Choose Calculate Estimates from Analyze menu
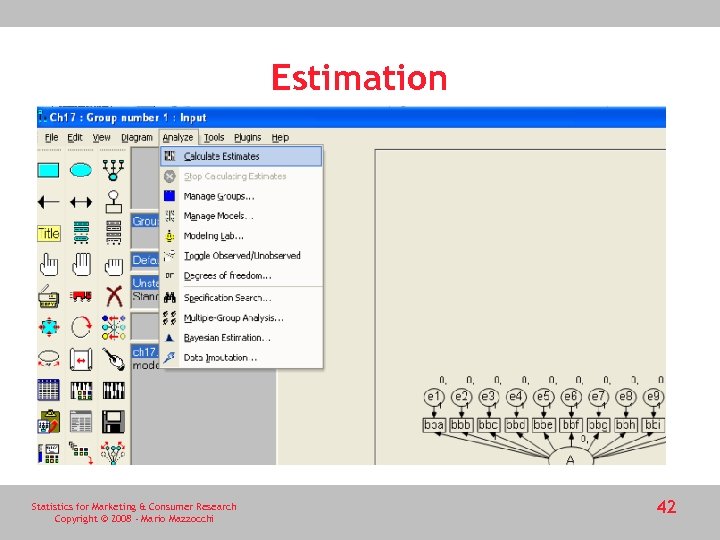The image size is (720, 540). click(241, 156)
